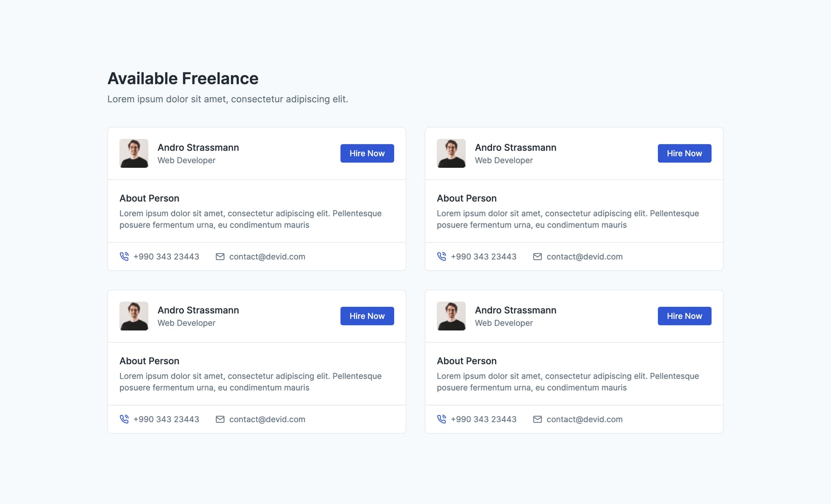Open the profile photo in top-left card
Viewport: 831px width, 504px height.
click(x=134, y=153)
